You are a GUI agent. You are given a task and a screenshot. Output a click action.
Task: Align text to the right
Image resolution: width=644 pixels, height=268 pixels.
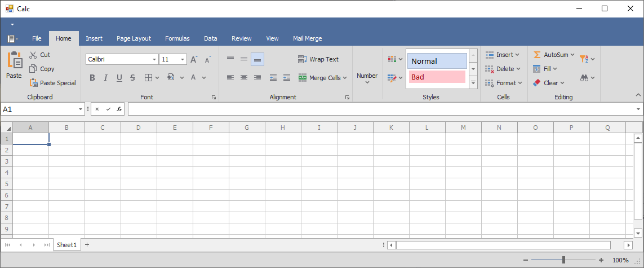point(257,78)
